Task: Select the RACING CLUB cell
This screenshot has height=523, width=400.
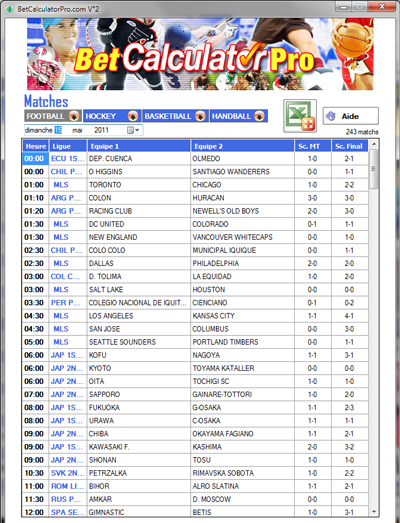Action: pos(139,211)
